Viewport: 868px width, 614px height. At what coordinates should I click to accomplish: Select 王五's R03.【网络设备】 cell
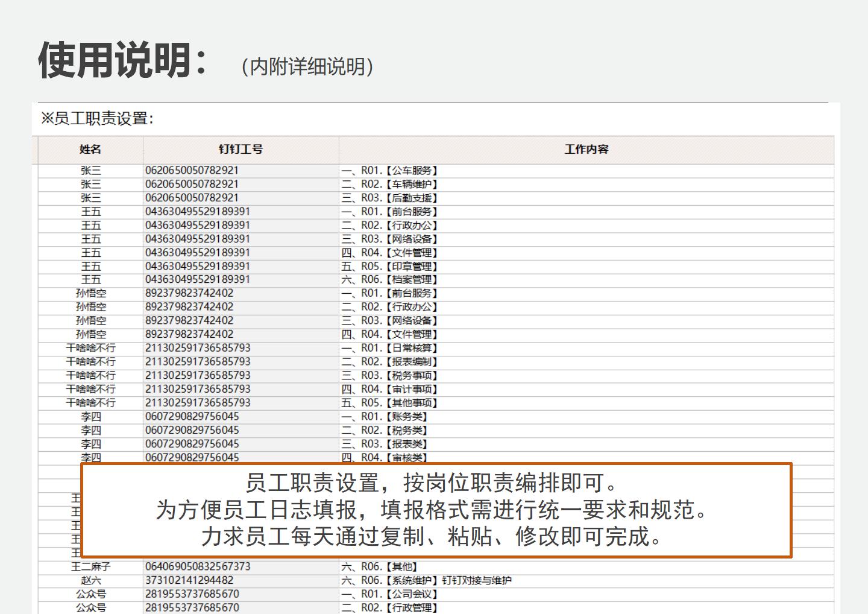(587, 239)
